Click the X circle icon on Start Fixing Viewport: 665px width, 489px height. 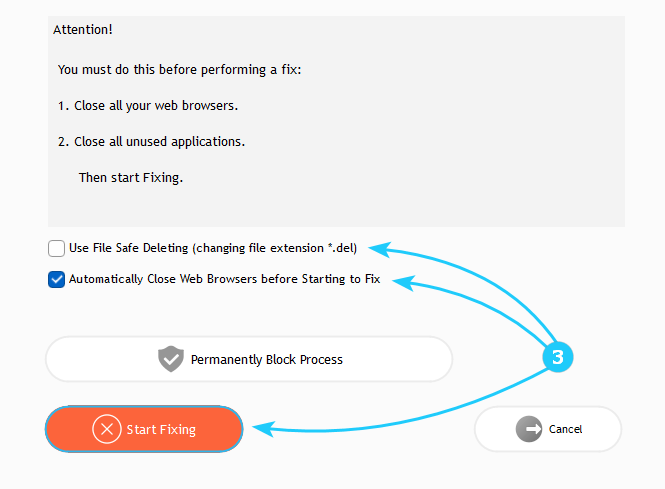point(106,429)
